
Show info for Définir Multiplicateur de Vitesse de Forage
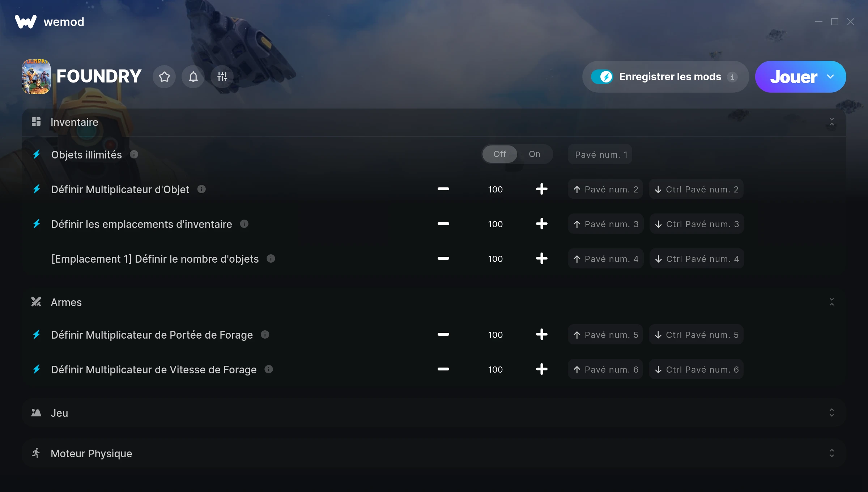[269, 369]
